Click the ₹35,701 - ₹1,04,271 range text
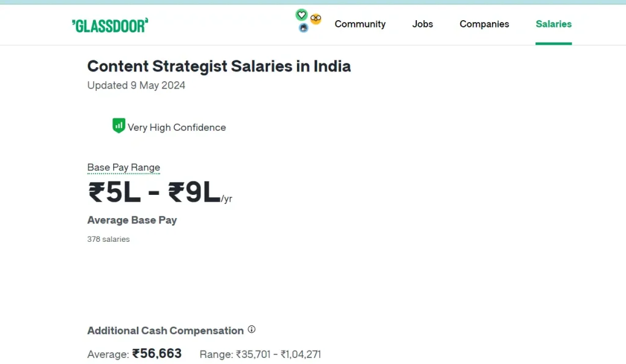Screen dimensions: 626x364 (278, 354)
